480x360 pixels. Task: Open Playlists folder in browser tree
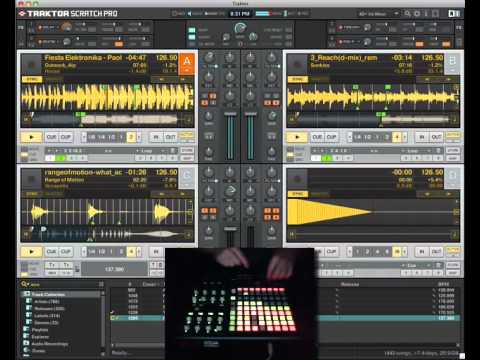click(x=40, y=330)
